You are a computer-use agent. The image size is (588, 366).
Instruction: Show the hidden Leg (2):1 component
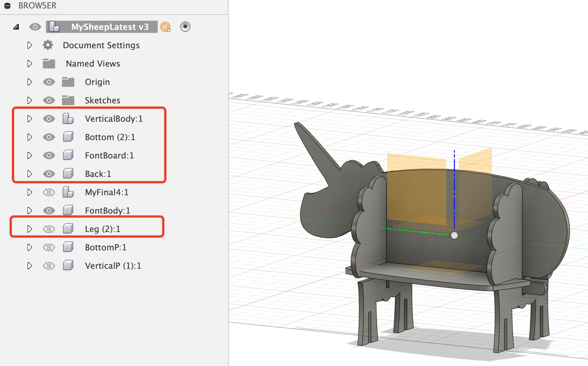click(49, 229)
